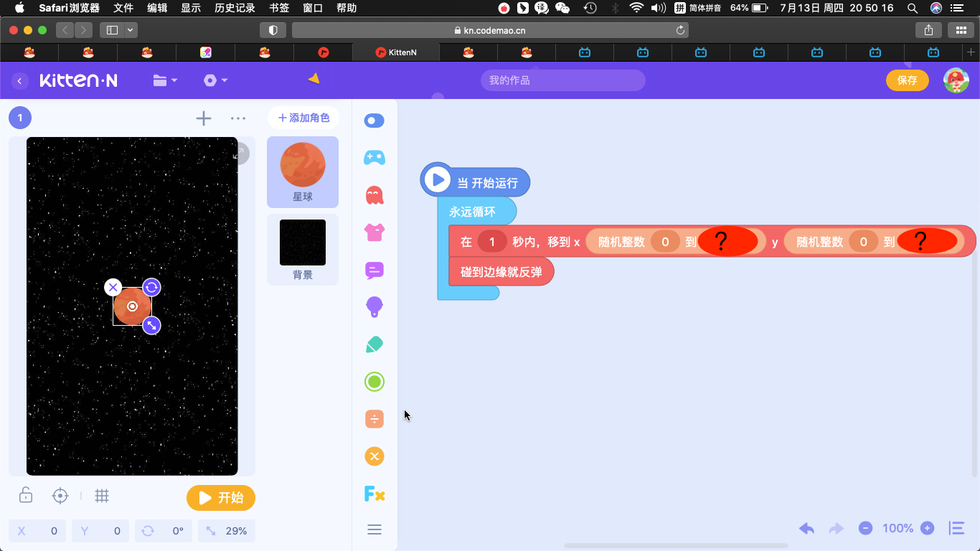Click the tidy up blocks icon
Image resolution: width=980 pixels, height=551 pixels.
(x=956, y=528)
